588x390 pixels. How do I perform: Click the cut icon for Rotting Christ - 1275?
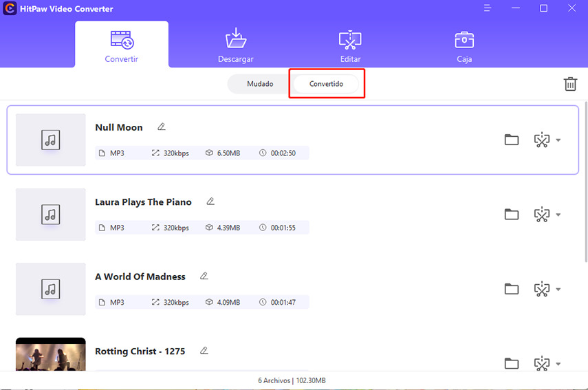(541, 363)
